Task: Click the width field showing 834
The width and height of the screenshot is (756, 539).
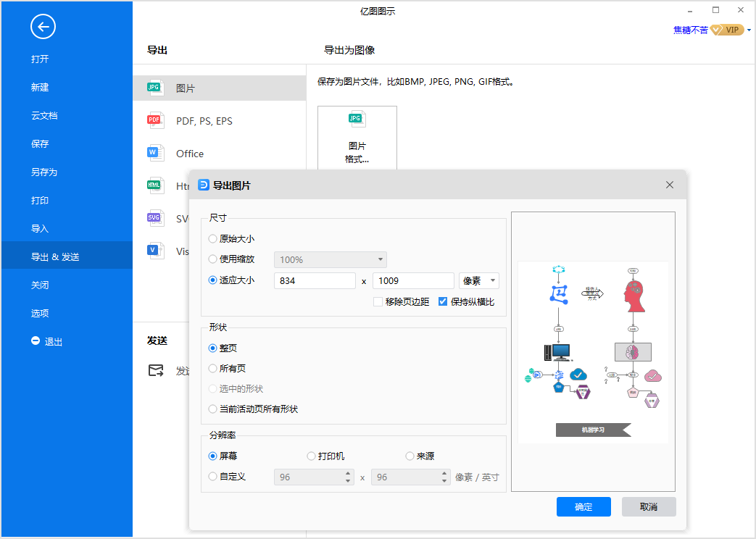Action: (315, 280)
